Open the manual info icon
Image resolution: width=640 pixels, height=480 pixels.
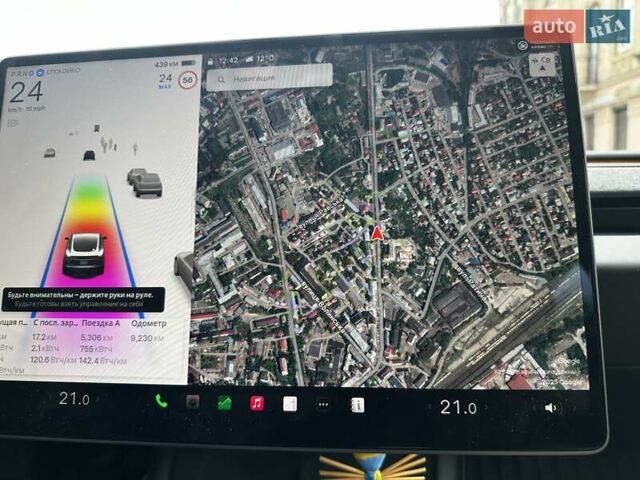(x=357, y=405)
